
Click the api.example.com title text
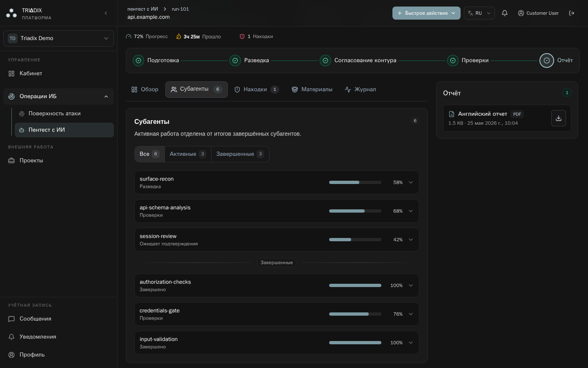[x=149, y=17]
